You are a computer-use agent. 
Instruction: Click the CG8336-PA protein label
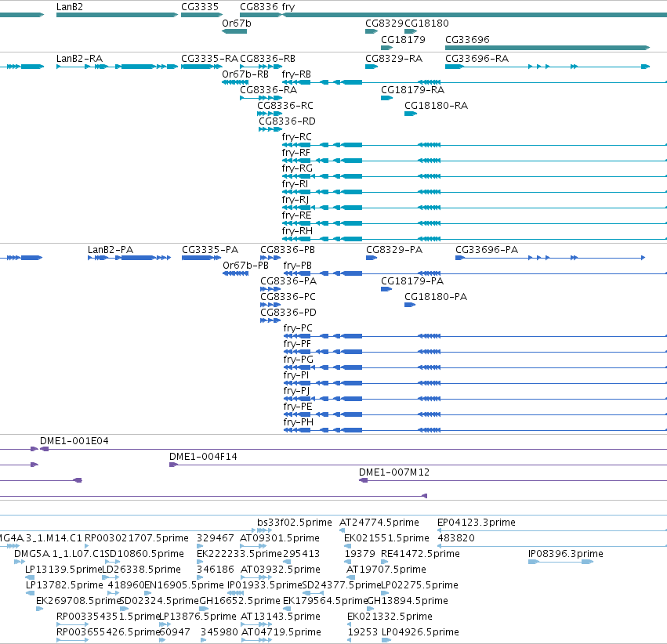pos(288,281)
